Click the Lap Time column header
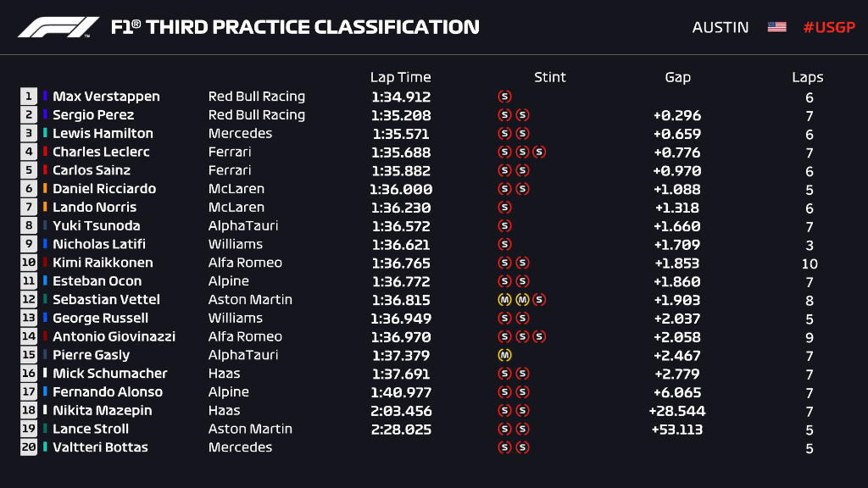The width and height of the screenshot is (868, 488). tap(400, 77)
